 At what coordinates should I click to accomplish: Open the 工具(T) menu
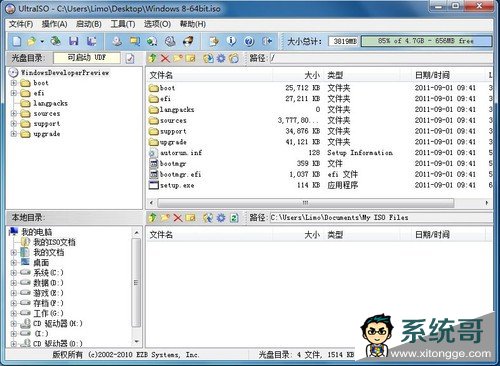tap(123, 24)
